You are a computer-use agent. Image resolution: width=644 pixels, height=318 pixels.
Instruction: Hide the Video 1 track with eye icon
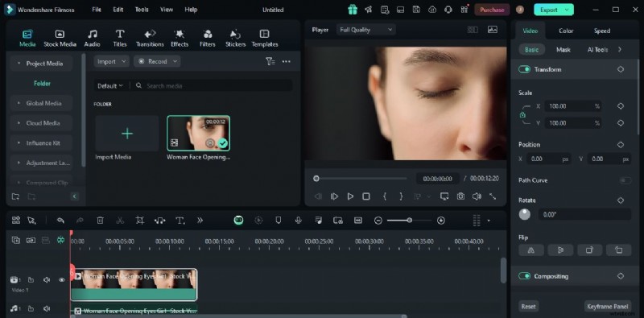pyautogui.click(x=62, y=280)
